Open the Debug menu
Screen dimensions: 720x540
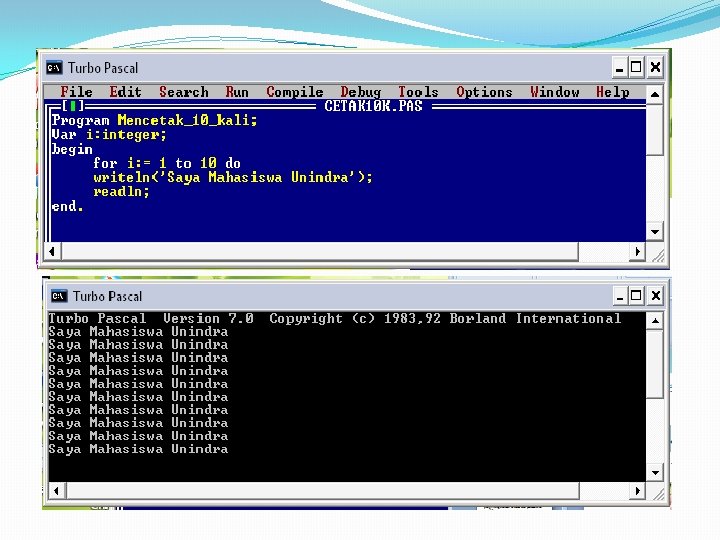pyautogui.click(x=360, y=92)
